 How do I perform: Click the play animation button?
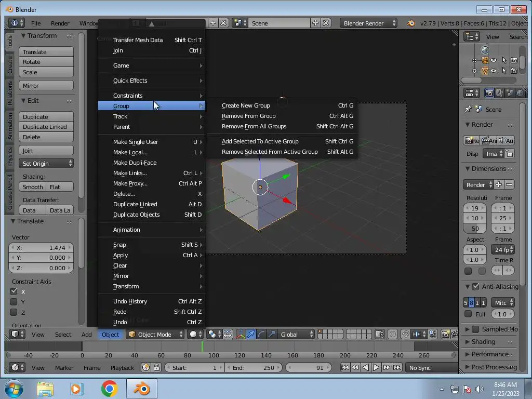click(x=376, y=367)
